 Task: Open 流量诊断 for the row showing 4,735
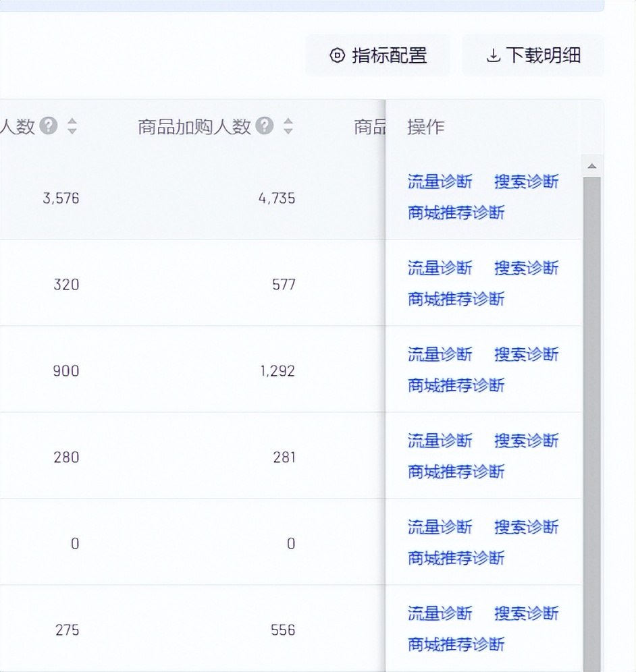[440, 181]
